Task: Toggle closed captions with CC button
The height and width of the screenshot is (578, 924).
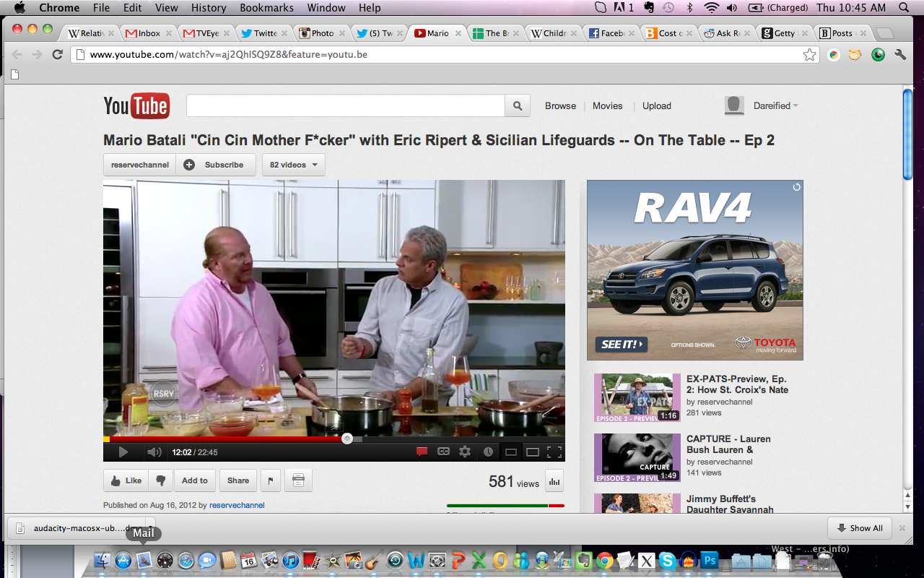Action: coord(443,452)
